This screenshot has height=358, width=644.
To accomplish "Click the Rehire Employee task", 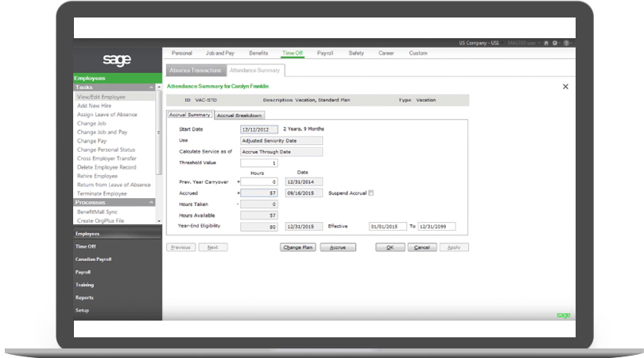I will [97, 177].
